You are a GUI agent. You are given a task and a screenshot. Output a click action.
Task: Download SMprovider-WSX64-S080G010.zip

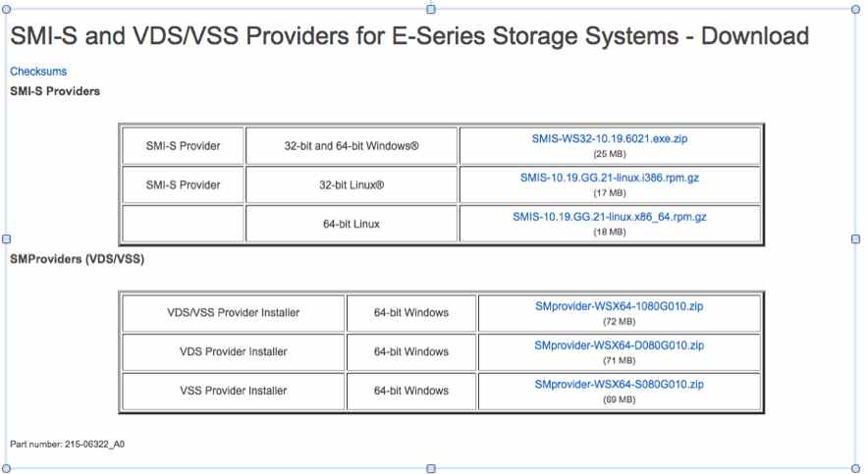(x=619, y=384)
